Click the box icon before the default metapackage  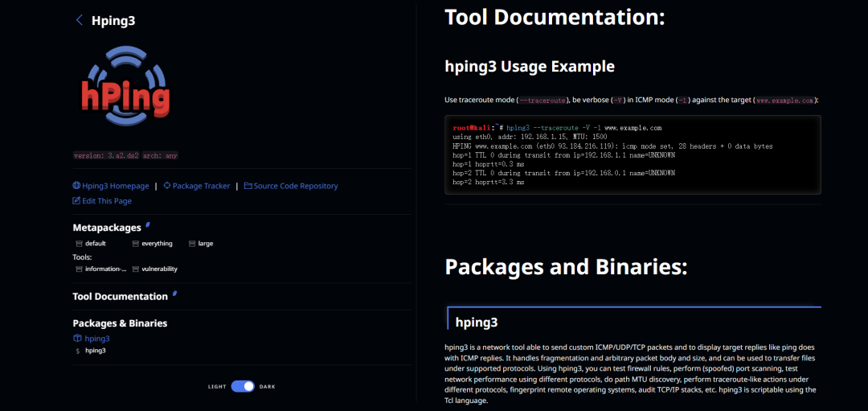point(79,243)
